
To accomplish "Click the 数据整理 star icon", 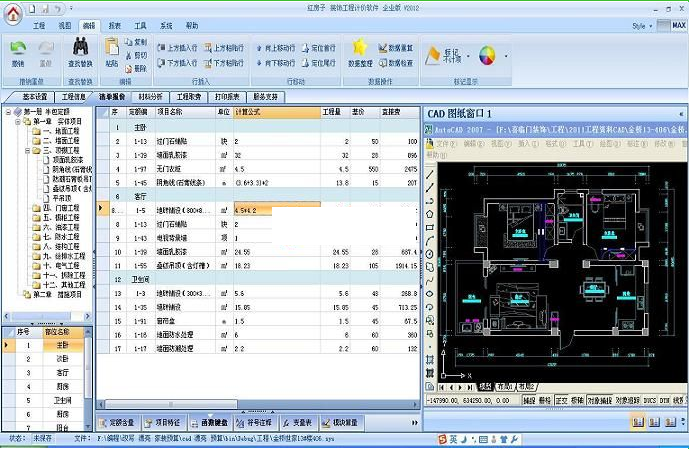I will pos(360,48).
